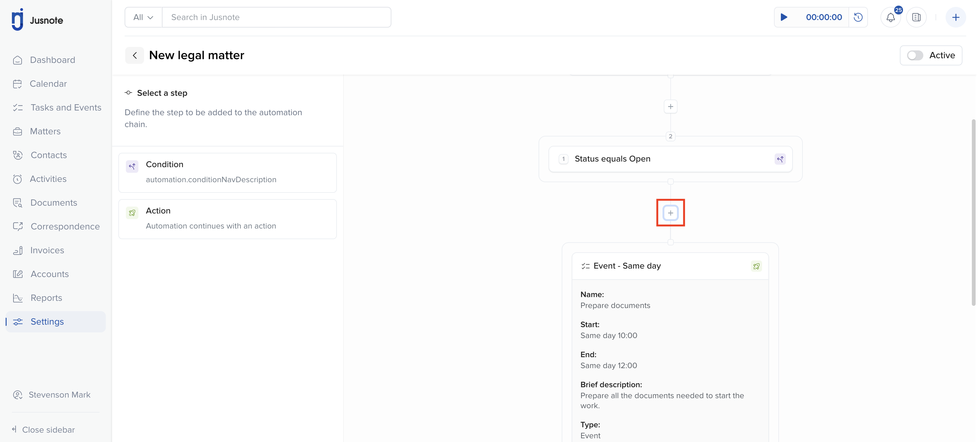The image size is (980, 442).
Task: Open the Event - Same day action
Action: pyautogui.click(x=670, y=266)
